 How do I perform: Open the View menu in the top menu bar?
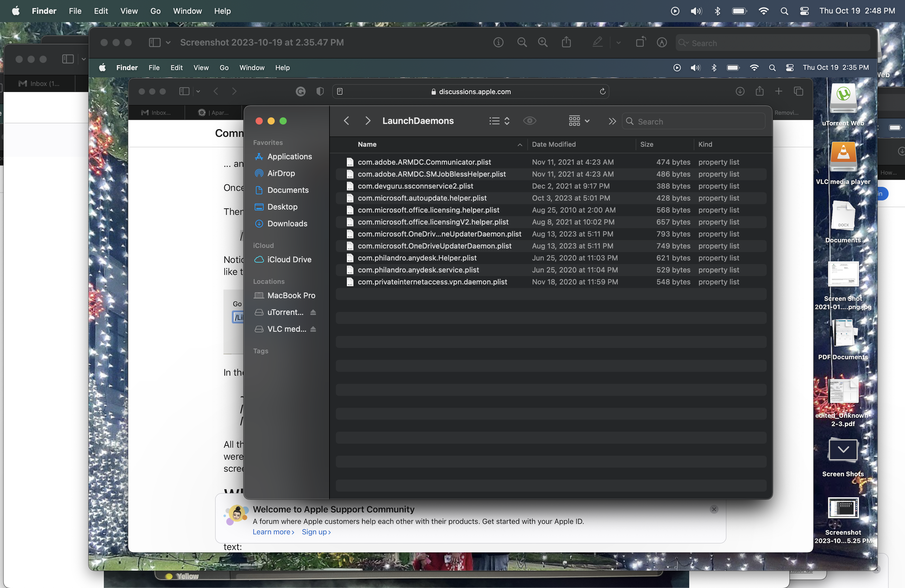[129, 11]
